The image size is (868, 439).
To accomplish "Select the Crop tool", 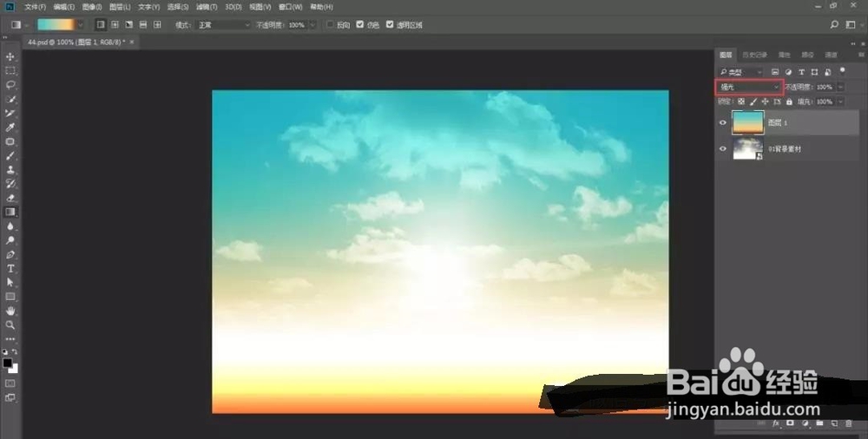I will coord(10,113).
